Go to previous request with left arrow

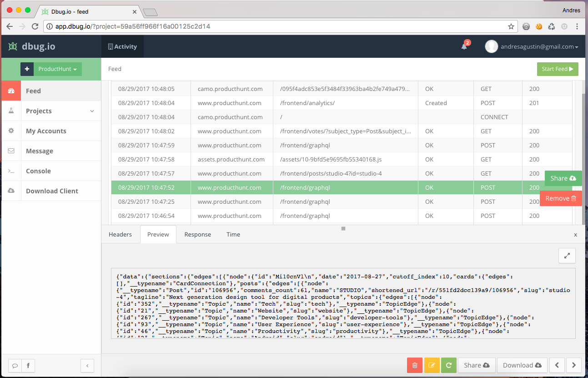(557, 365)
